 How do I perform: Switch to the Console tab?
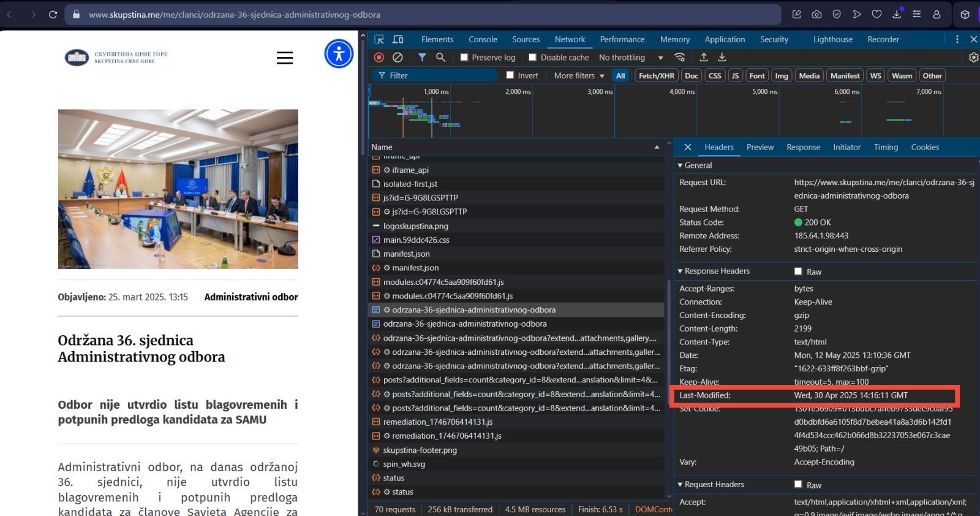pos(483,39)
